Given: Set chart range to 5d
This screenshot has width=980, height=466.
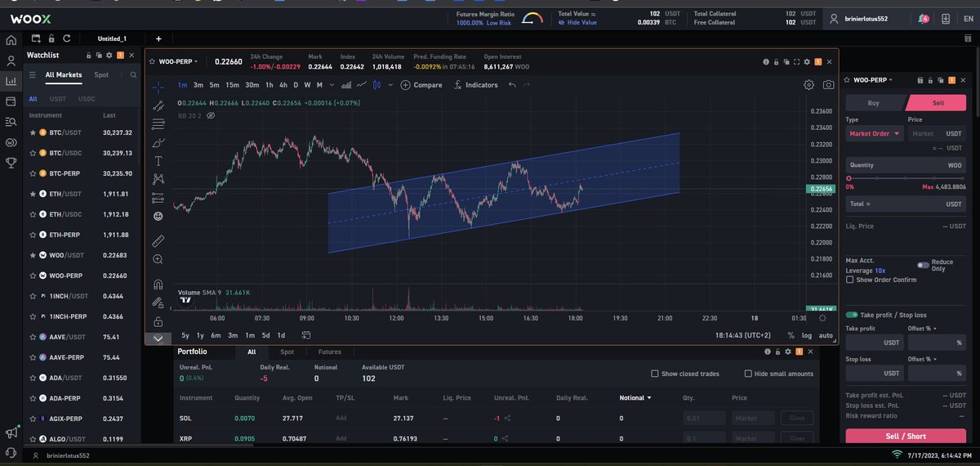Looking at the screenshot, I should [x=266, y=335].
